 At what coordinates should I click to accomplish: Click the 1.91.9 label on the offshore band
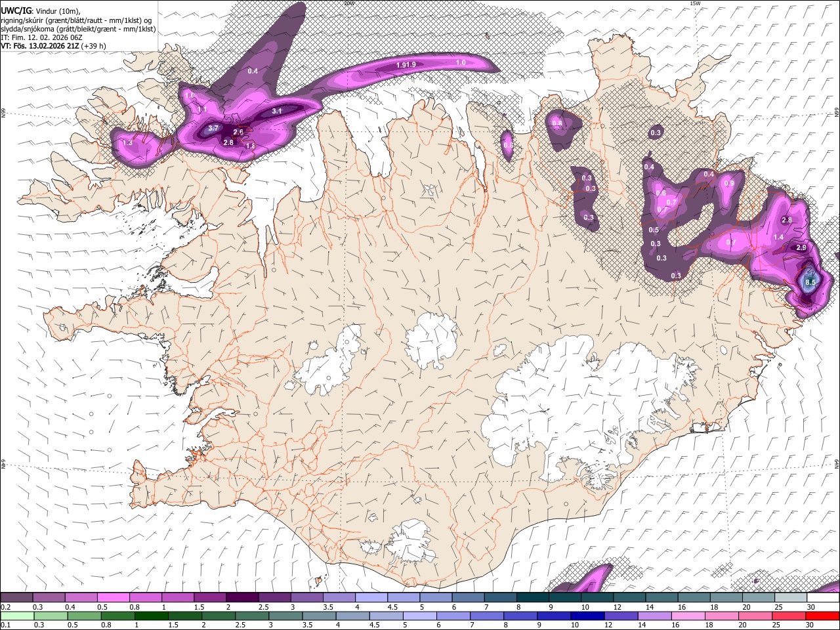[x=406, y=65]
